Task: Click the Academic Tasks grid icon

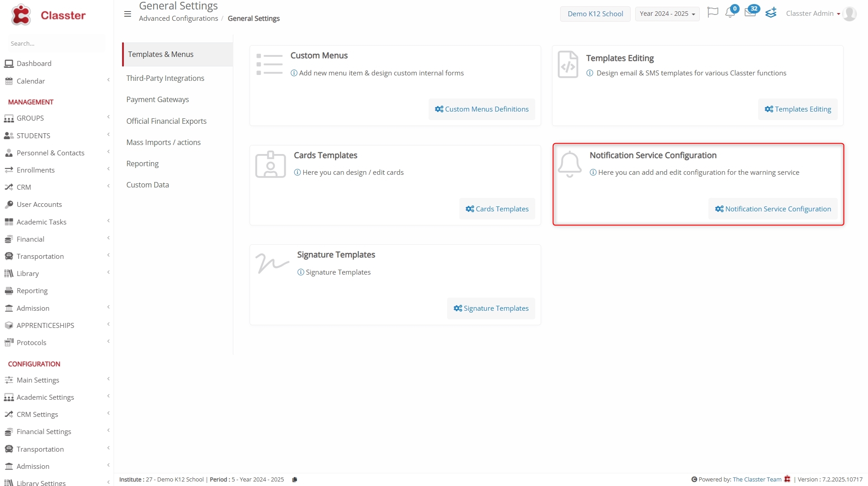Action: [x=9, y=222]
